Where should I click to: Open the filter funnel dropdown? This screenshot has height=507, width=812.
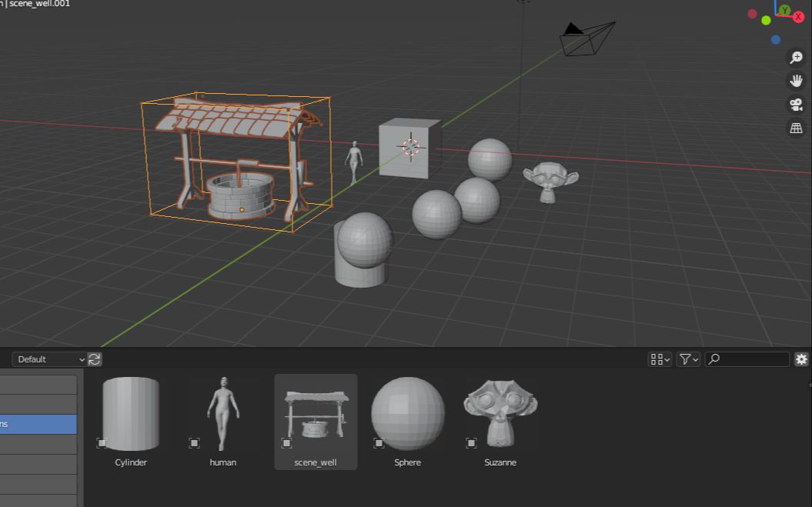pos(687,359)
